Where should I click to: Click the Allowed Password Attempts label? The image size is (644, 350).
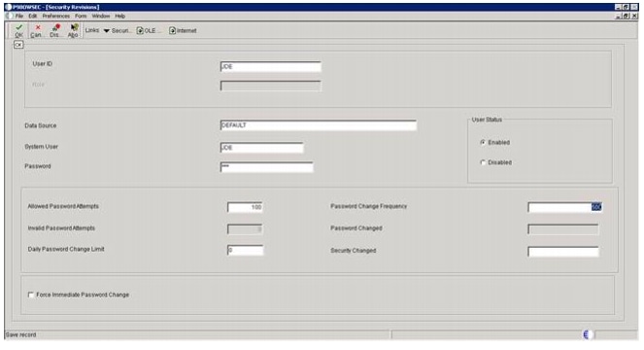63,206
